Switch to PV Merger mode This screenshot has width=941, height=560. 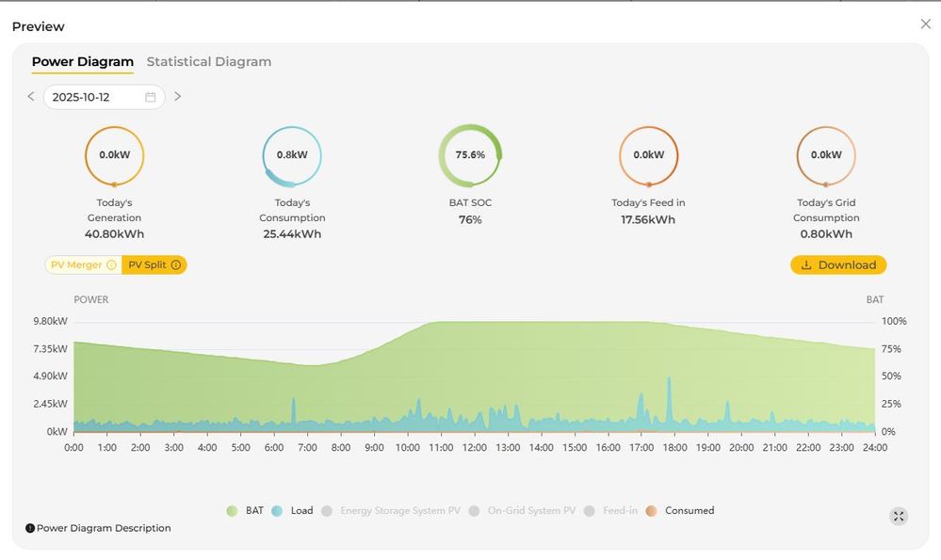(x=76, y=265)
